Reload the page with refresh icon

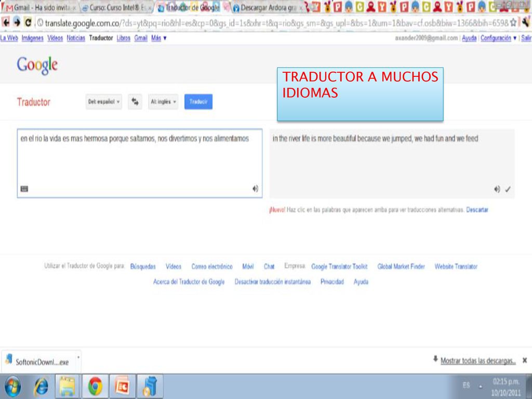point(28,23)
